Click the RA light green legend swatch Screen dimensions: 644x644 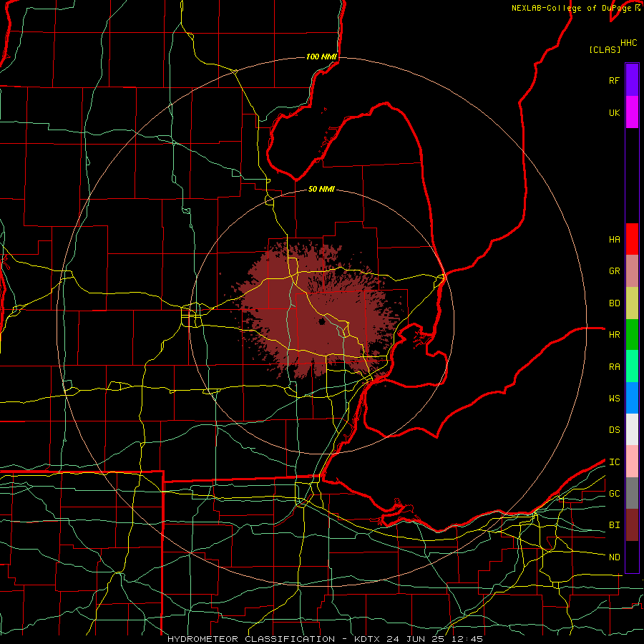point(632,366)
